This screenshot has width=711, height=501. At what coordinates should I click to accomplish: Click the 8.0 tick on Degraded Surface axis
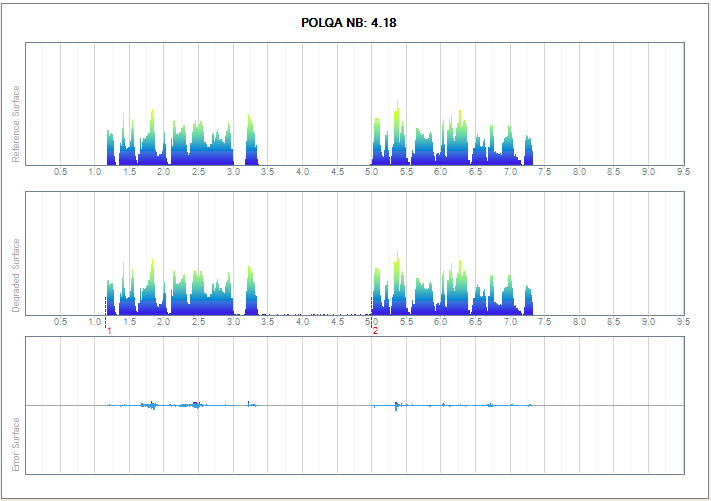click(x=579, y=322)
